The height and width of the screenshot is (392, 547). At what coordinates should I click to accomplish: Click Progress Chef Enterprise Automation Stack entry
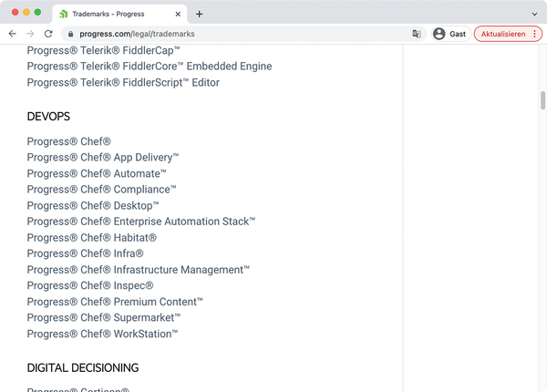(x=141, y=222)
